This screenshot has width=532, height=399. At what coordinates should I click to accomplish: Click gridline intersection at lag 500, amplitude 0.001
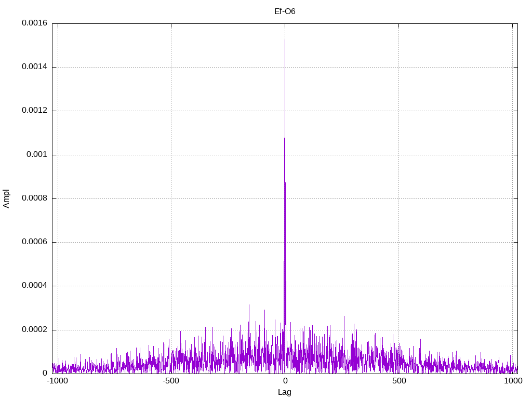tap(398, 155)
